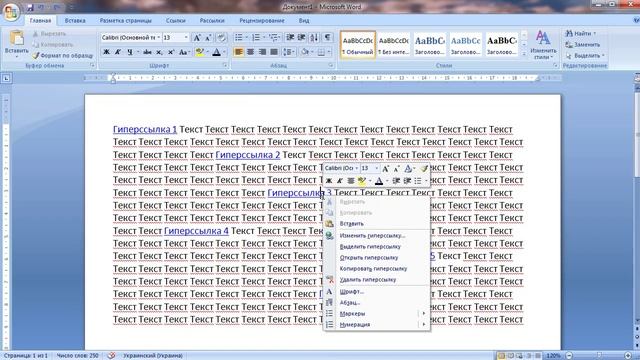Click Формат по образцу format painter

(x=63, y=55)
